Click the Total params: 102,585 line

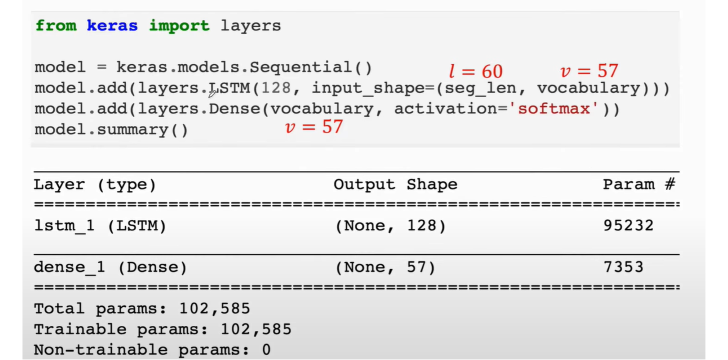pos(142,309)
